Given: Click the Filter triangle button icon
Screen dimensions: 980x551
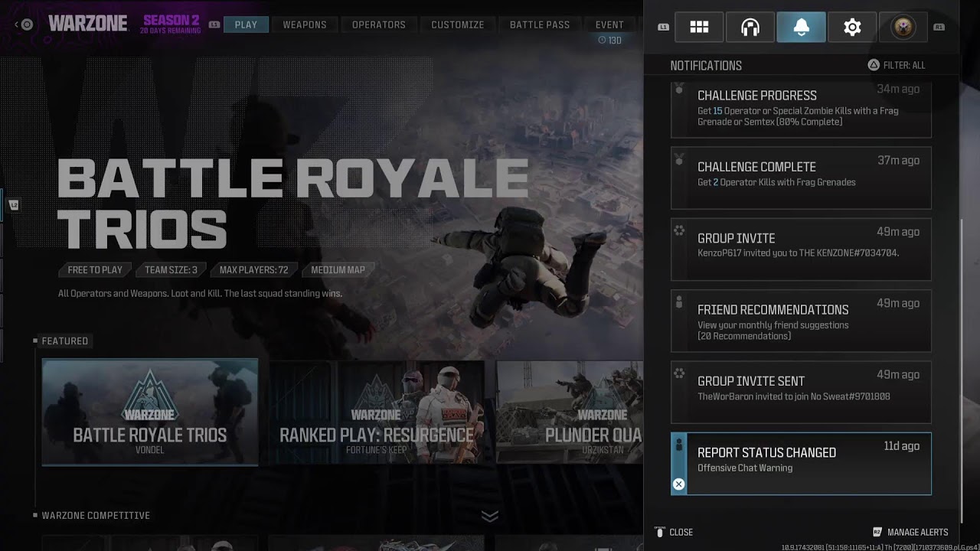Looking at the screenshot, I should [x=873, y=65].
